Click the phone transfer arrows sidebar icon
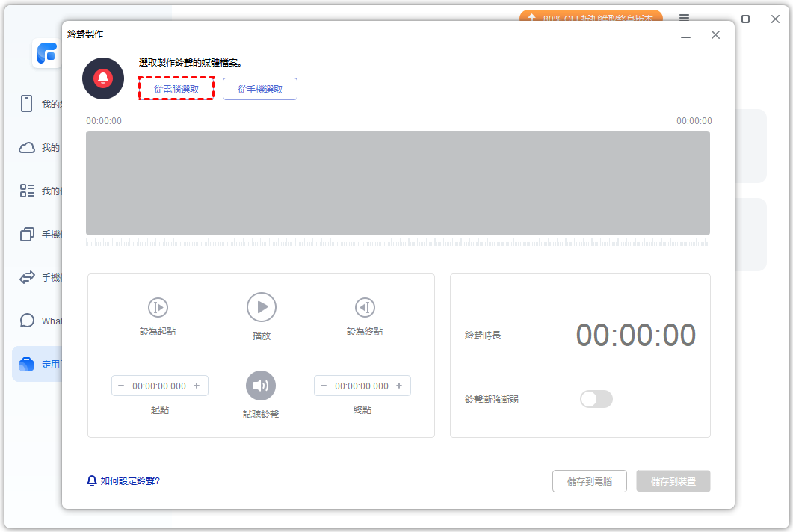This screenshot has height=532, width=793. [27, 277]
